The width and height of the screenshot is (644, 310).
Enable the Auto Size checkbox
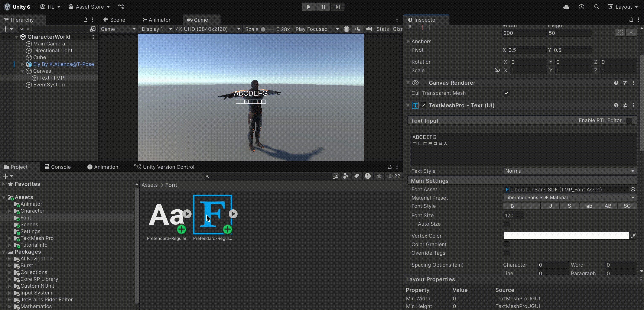pos(507,224)
